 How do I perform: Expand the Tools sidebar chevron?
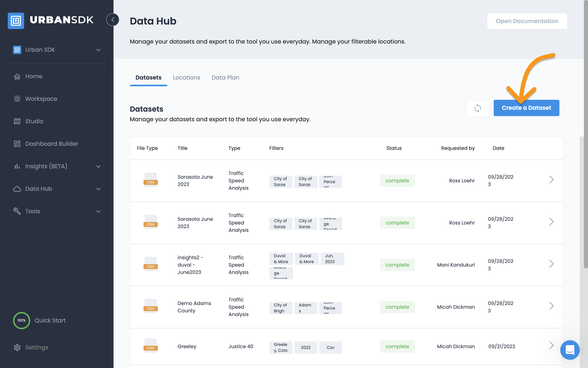[x=98, y=212]
